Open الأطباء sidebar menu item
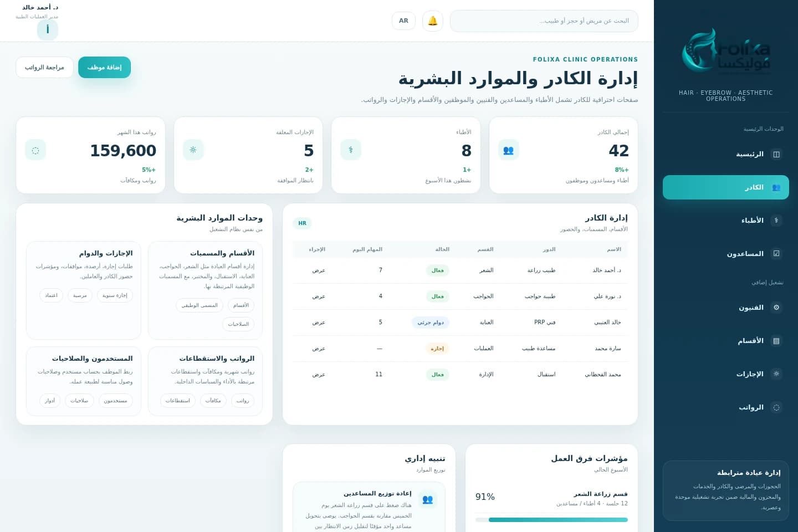This screenshot has height=532, width=798. (726, 221)
